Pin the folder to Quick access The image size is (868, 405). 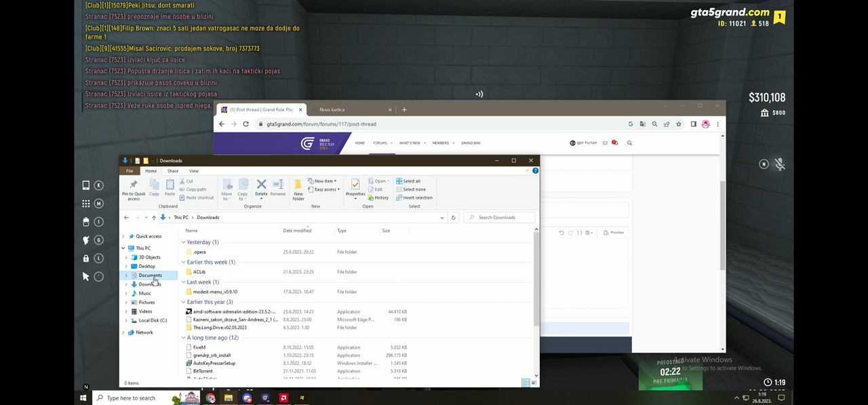click(134, 190)
